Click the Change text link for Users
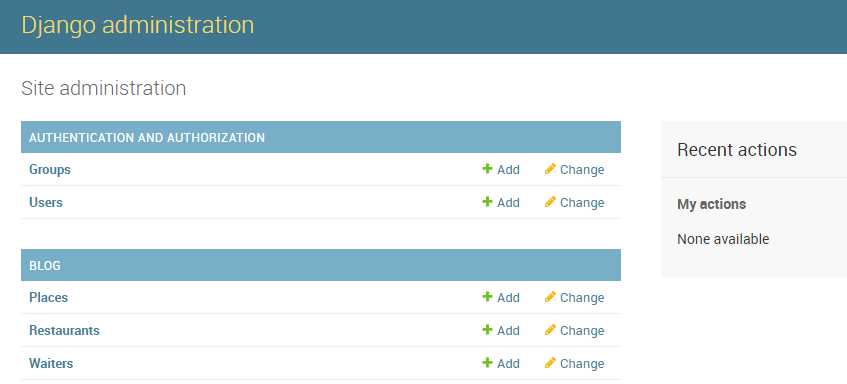The image size is (847, 384). click(582, 203)
